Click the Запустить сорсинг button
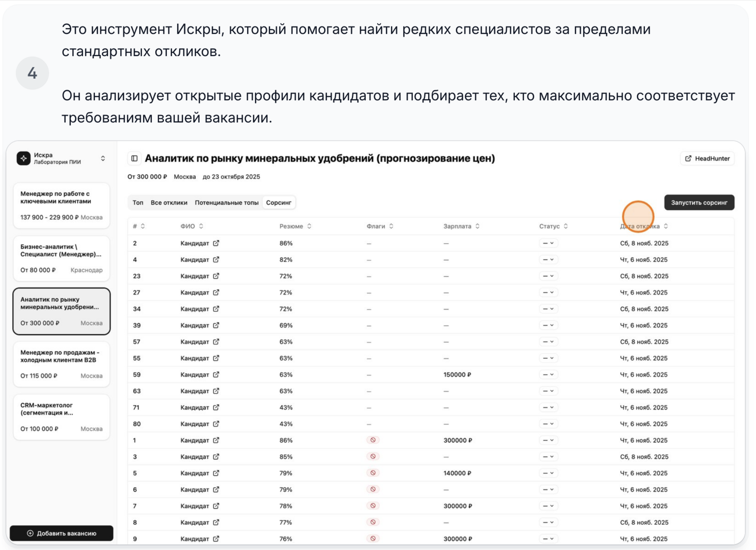 pos(699,203)
